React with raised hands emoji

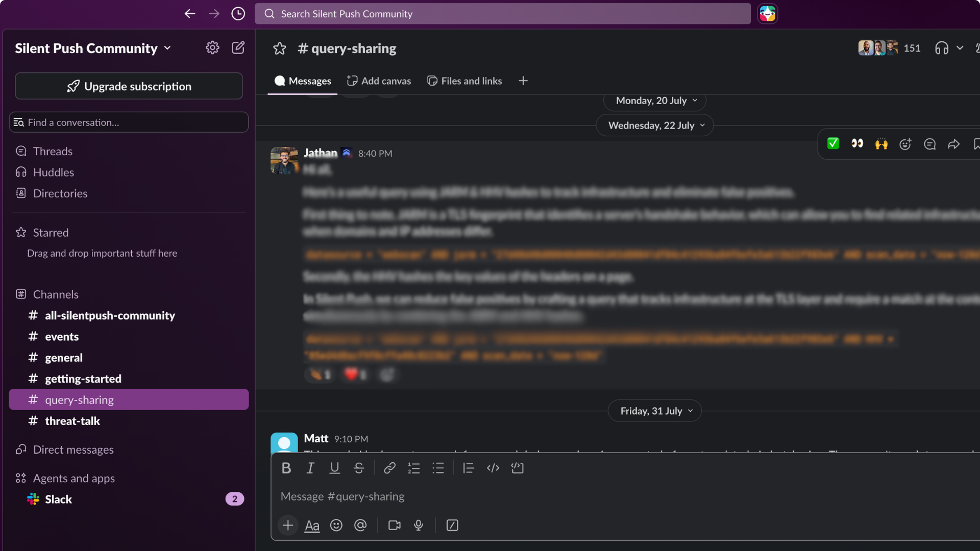click(881, 144)
